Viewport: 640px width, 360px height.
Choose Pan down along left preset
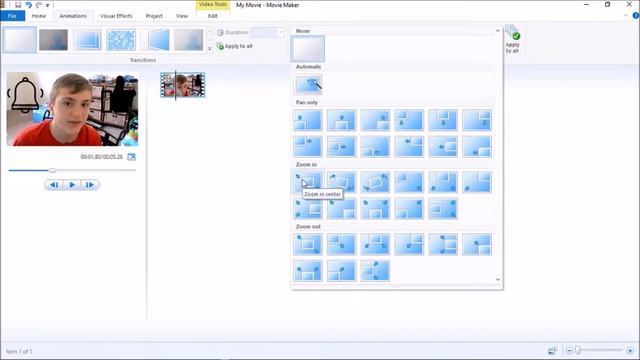409,120
